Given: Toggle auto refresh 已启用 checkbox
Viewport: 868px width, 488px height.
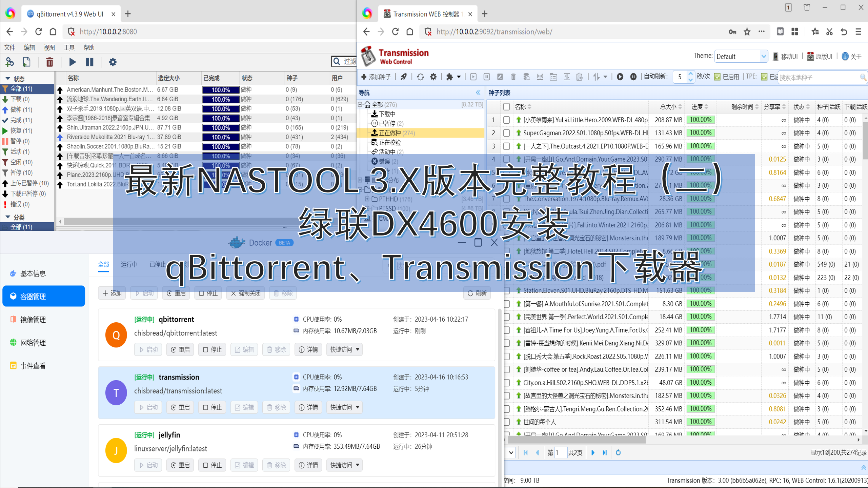Looking at the screenshot, I should click(717, 77).
